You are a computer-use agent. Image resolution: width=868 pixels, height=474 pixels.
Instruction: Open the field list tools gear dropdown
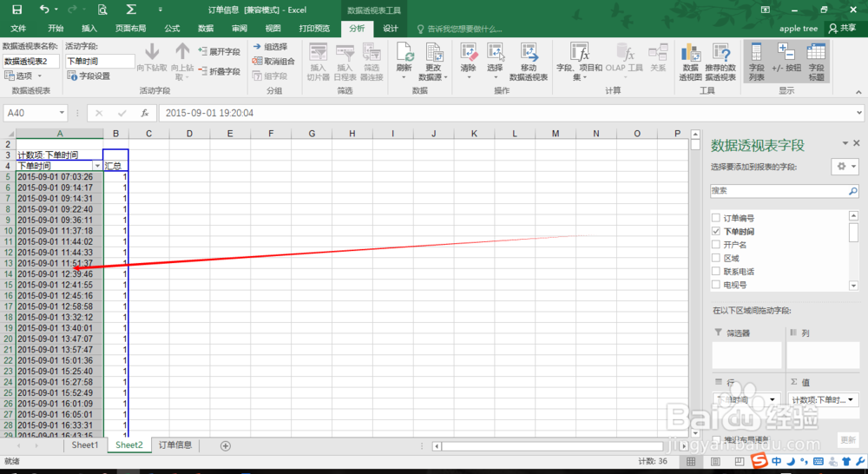845,166
